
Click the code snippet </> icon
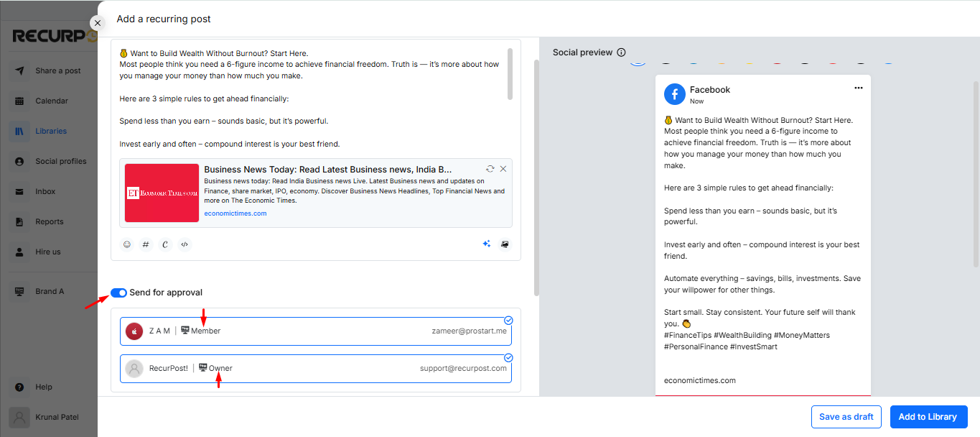click(184, 244)
